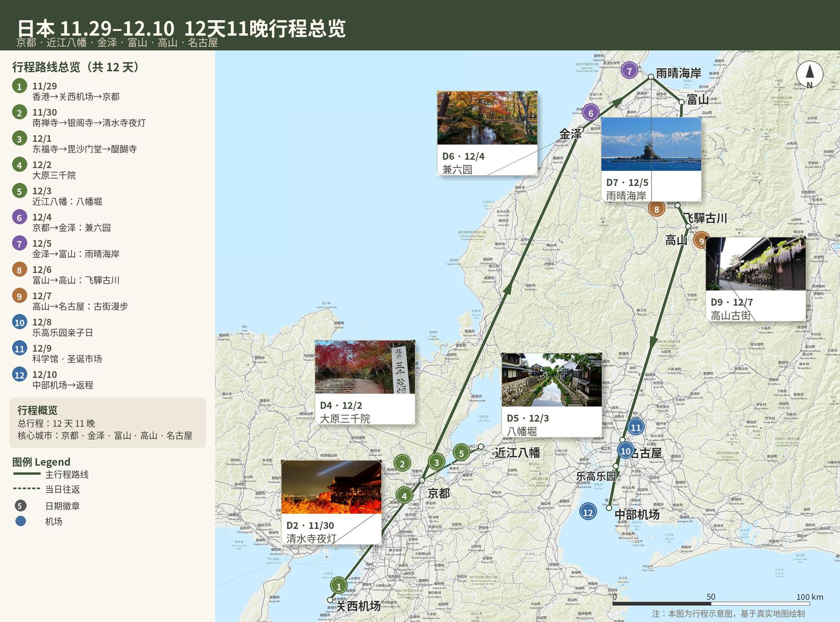
Task: Click blue map badge 11 above 名古屋
Action: 636,427
